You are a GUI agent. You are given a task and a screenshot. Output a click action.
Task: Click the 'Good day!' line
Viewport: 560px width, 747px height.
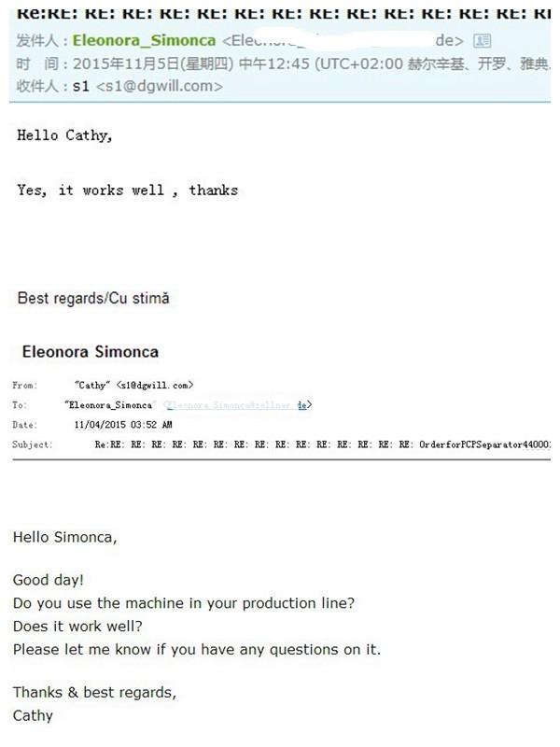(x=49, y=580)
